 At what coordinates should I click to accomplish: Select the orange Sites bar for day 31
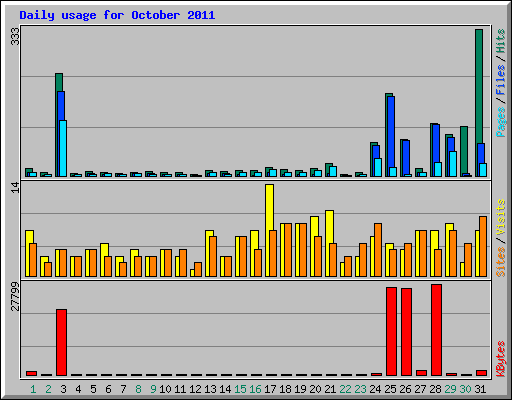pyautogui.click(x=483, y=246)
